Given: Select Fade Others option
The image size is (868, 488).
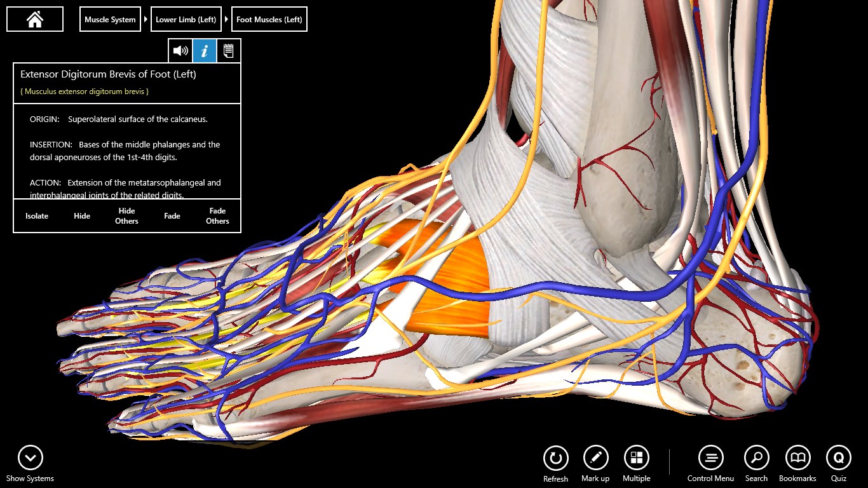Looking at the screenshot, I should [x=217, y=216].
